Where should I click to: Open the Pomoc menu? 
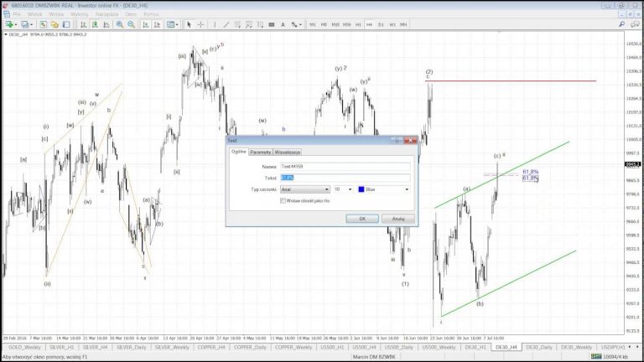151,14
